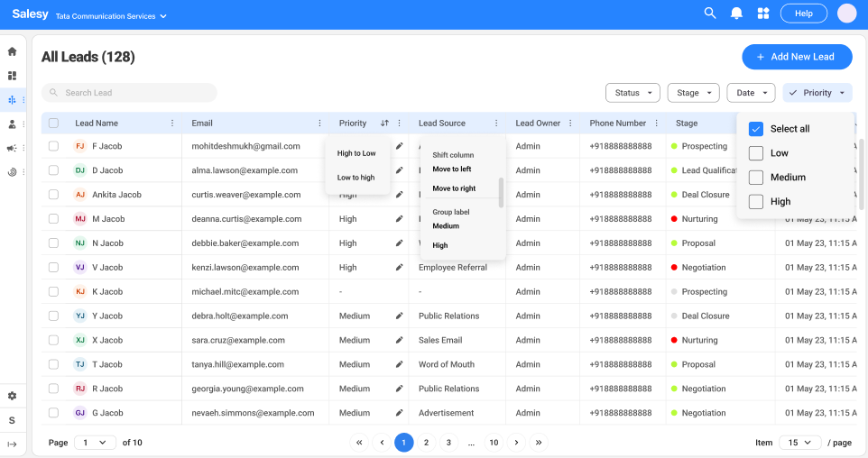Open Email column options menu
Viewport: 868px width, 458px height.
(319, 124)
